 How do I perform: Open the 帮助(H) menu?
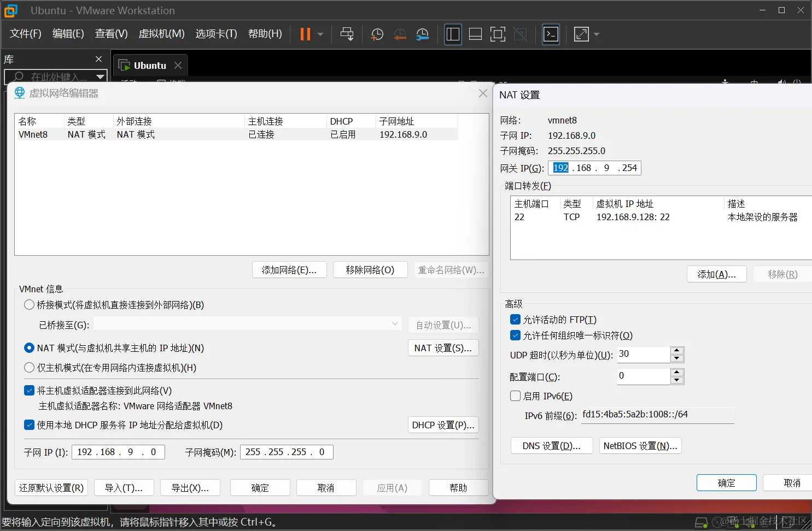pos(265,34)
